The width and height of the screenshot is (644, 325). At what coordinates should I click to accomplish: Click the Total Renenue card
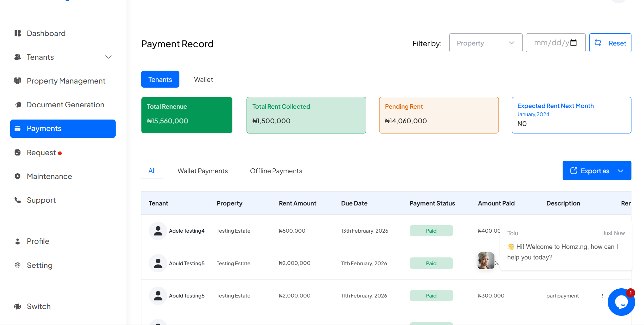click(187, 115)
